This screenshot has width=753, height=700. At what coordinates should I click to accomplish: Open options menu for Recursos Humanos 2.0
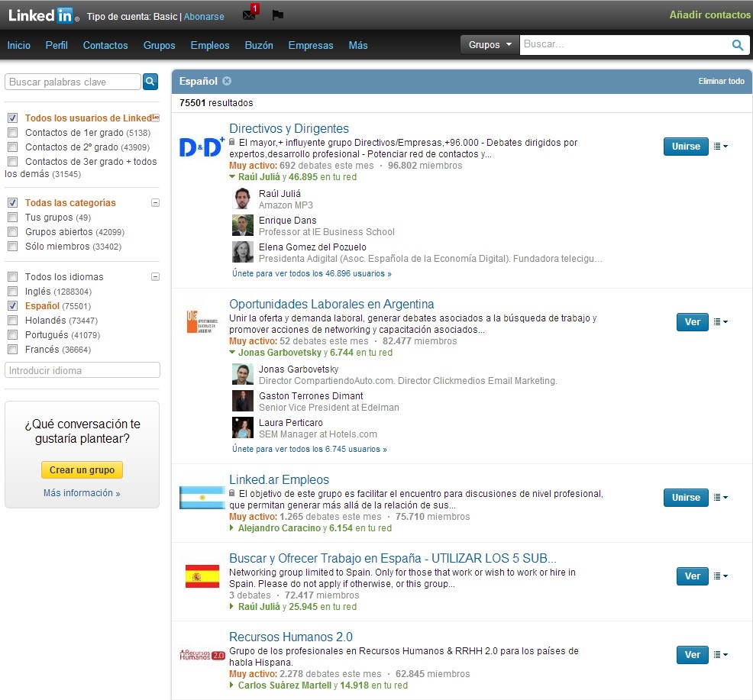pos(720,654)
